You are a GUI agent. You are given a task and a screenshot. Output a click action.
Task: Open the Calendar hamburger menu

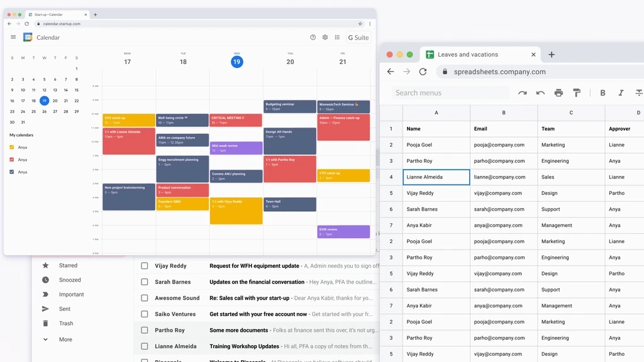coord(13,37)
